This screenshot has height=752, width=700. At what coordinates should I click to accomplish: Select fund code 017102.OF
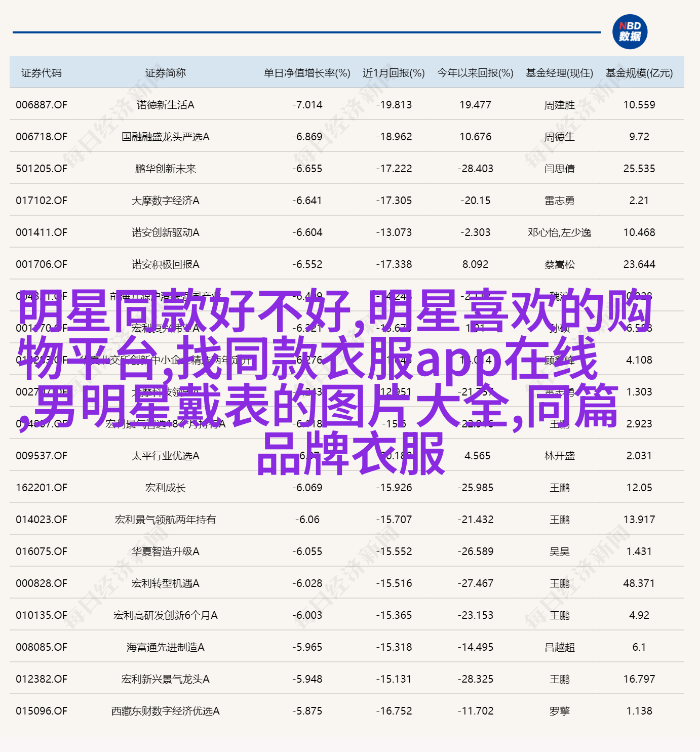tap(42, 201)
